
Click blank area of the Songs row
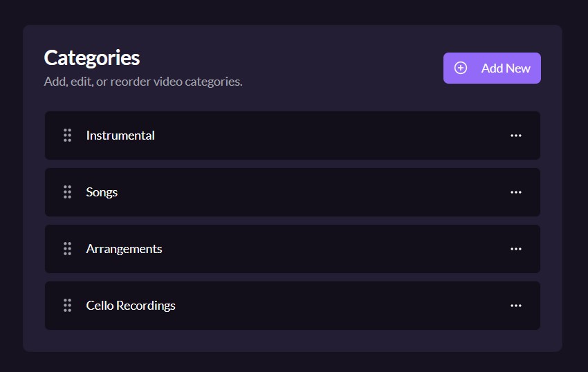point(311,192)
